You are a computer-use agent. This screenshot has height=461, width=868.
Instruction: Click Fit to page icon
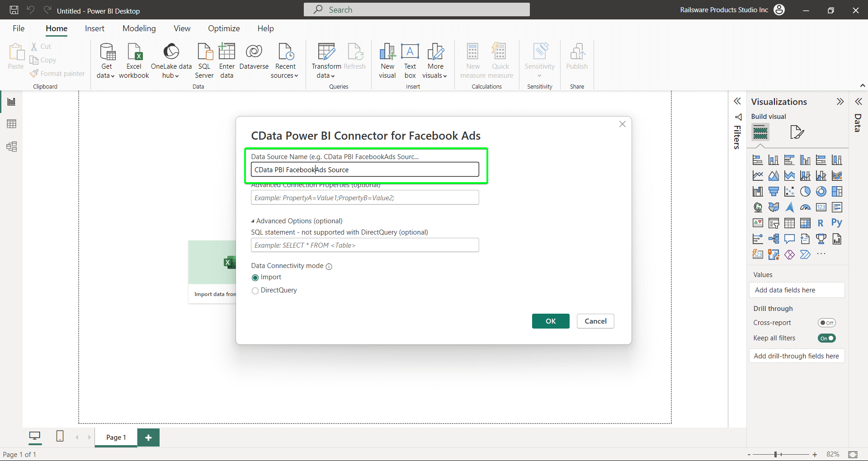click(x=853, y=454)
